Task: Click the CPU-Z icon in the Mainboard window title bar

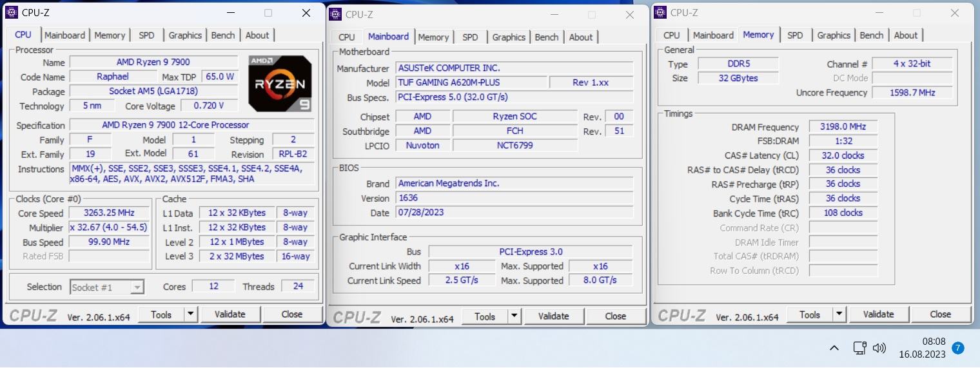Action: pos(335,14)
